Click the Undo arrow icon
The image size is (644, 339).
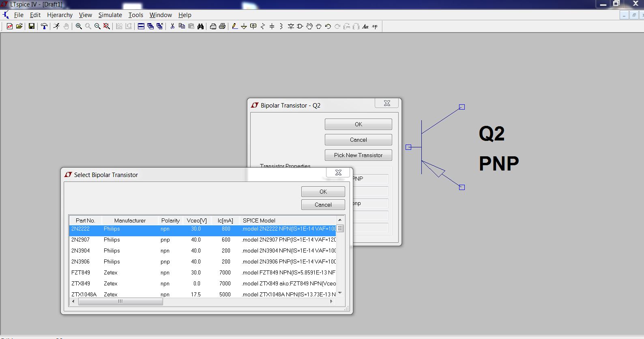[x=328, y=26]
